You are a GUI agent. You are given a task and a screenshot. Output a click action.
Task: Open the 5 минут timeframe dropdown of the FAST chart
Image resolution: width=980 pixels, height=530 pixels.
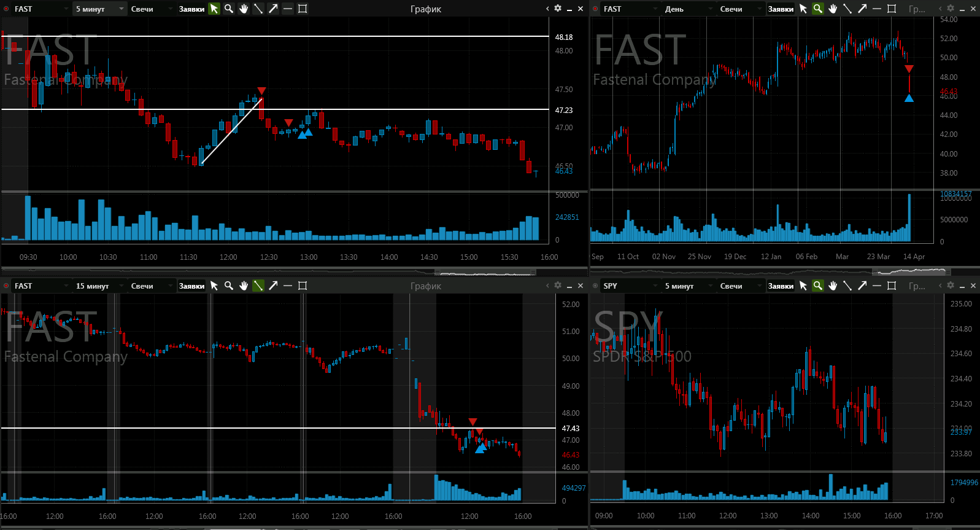pos(100,9)
